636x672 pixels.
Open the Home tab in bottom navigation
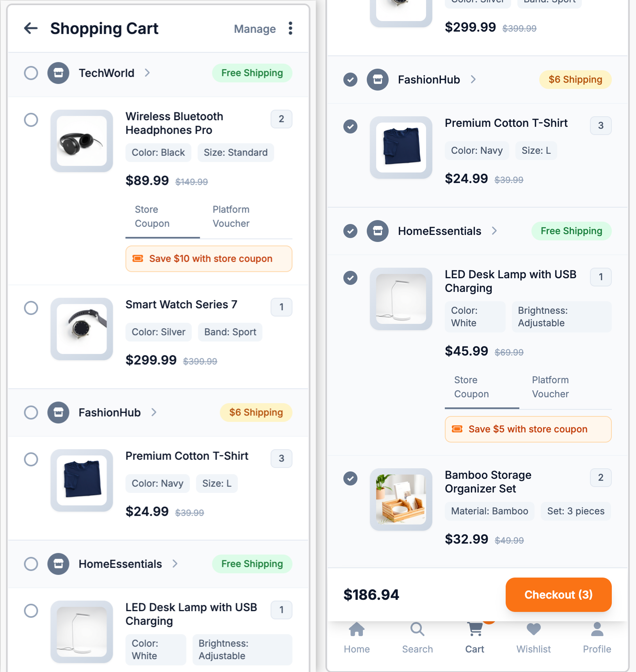point(356,638)
